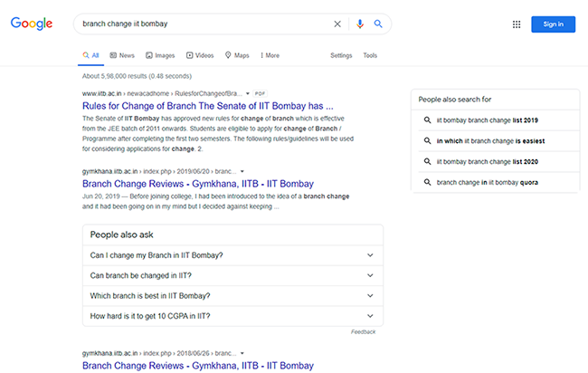Clear the search box with X icon

337,24
